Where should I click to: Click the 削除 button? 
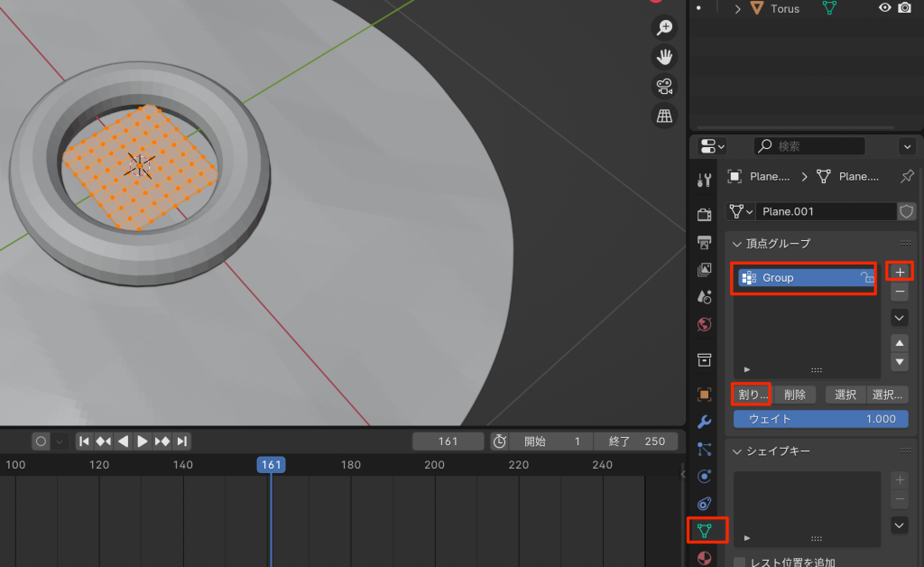pyautogui.click(x=795, y=395)
